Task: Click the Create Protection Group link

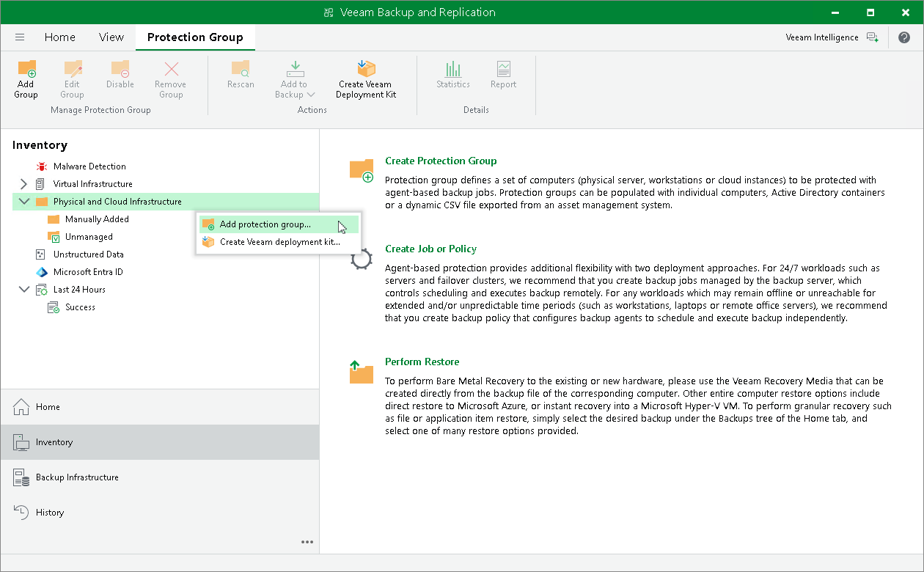Action: [441, 161]
